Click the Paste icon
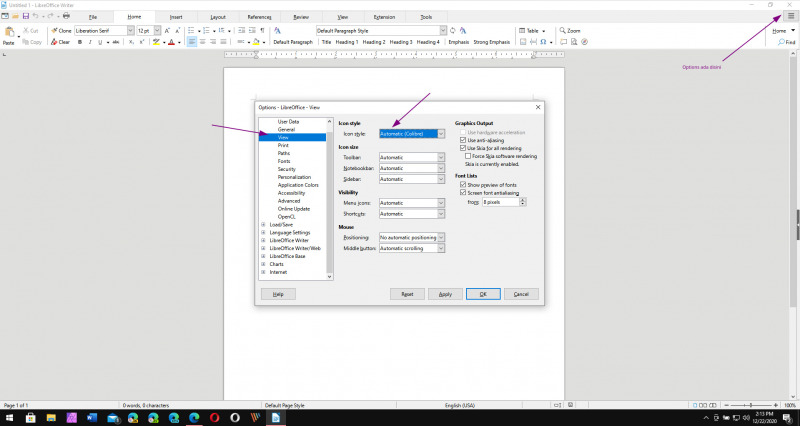 9,32
